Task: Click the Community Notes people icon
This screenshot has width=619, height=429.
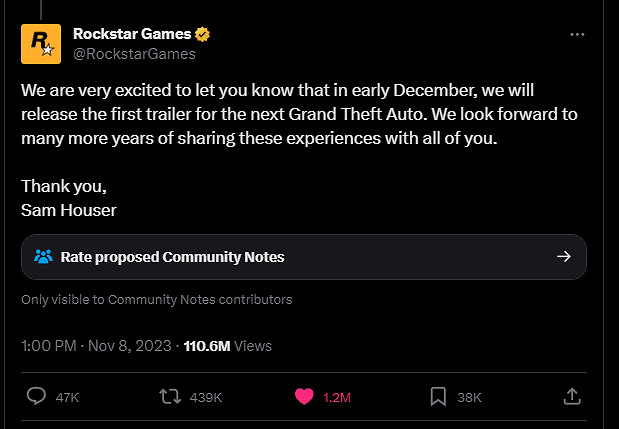Action: (43, 257)
